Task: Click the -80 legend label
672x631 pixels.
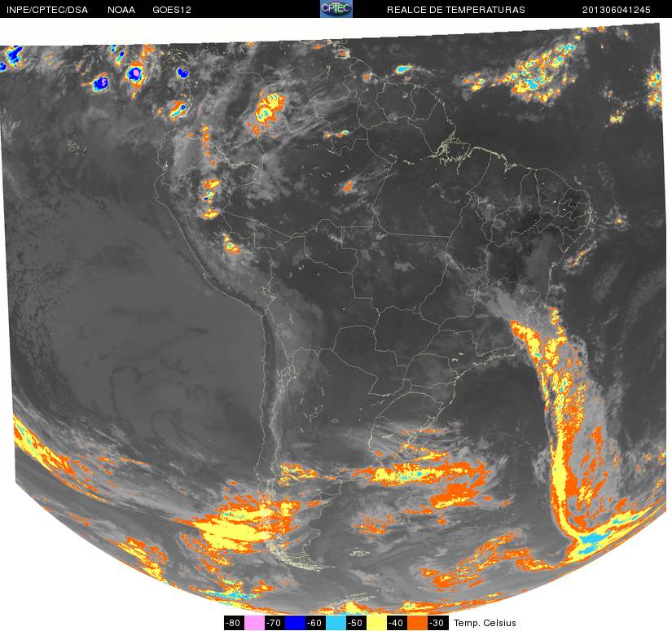Action: (x=234, y=623)
